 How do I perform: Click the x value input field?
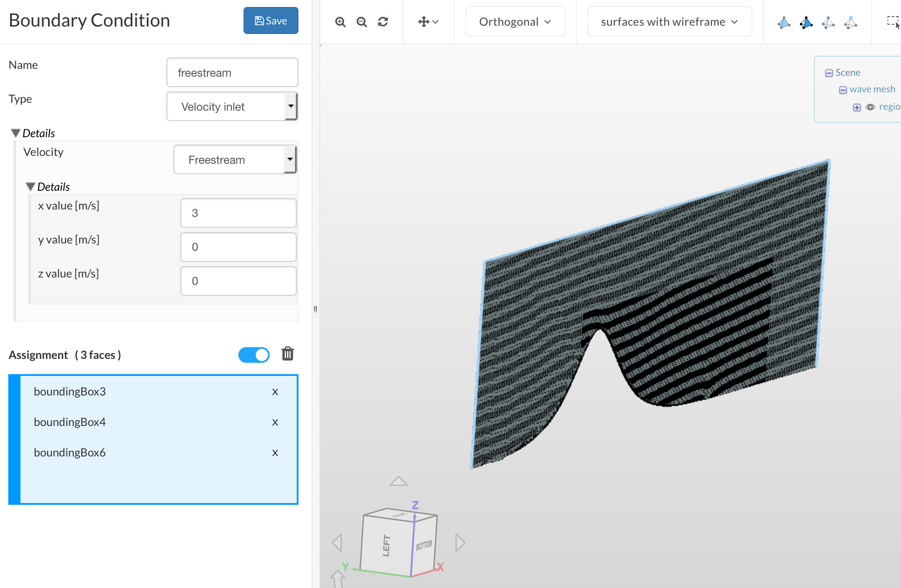pyautogui.click(x=238, y=213)
